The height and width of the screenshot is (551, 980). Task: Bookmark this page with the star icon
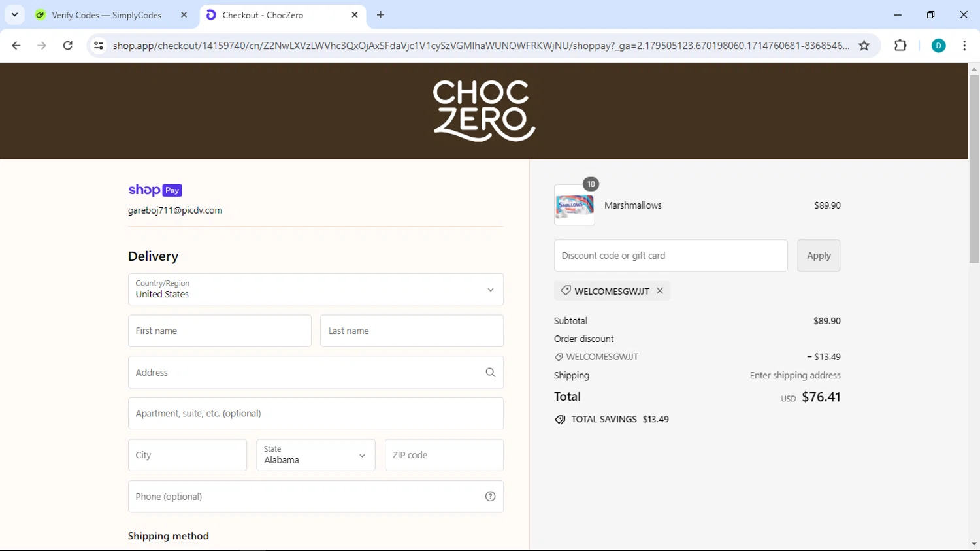[x=864, y=46]
